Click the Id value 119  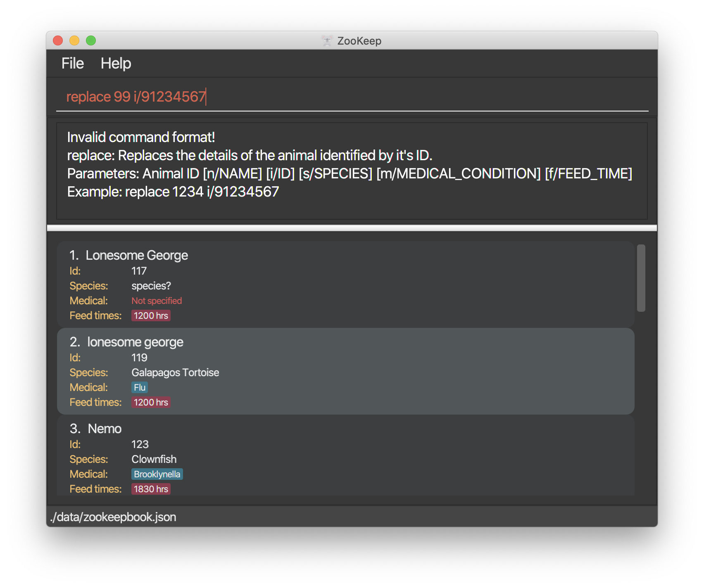[139, 358]
